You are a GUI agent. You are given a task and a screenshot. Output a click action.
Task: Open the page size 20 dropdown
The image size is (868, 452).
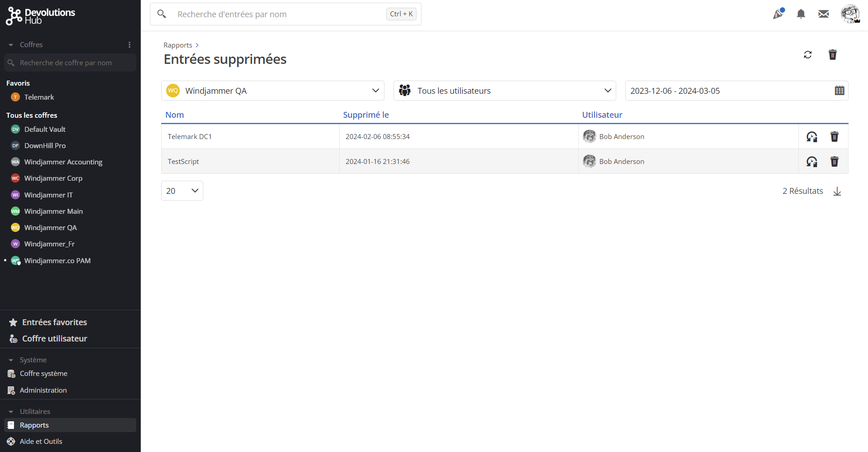point(182,191)
